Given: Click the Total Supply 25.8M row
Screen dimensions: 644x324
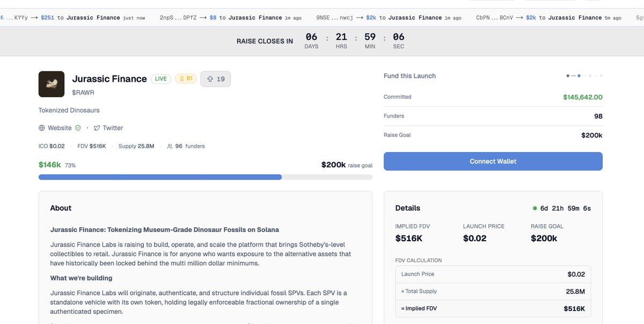Looking at the screenshot, I should point(493,291).
